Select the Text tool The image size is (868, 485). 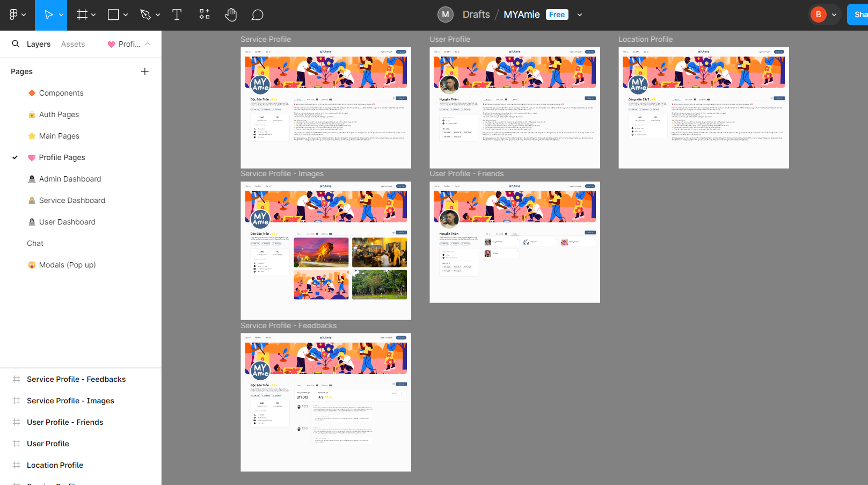(x=177, y=15)
